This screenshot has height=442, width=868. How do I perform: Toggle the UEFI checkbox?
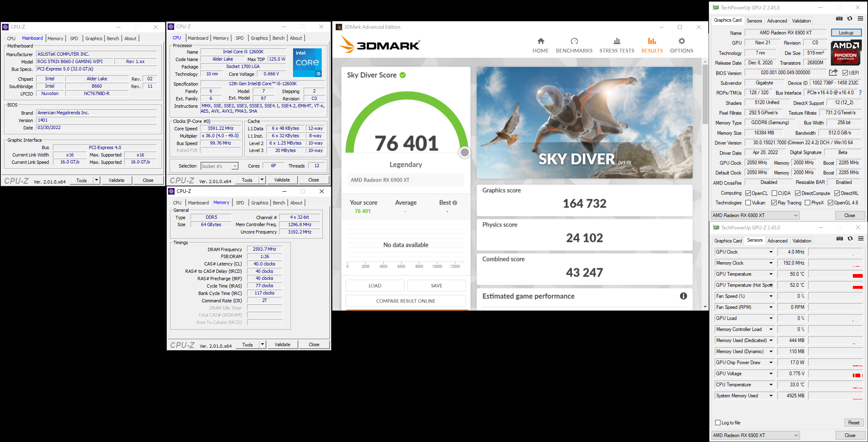(x=845, y=73)
